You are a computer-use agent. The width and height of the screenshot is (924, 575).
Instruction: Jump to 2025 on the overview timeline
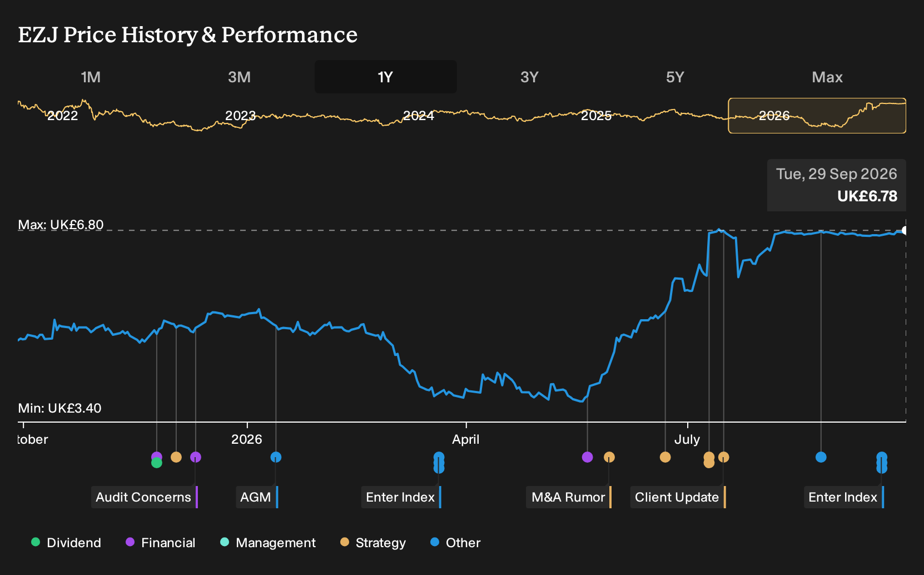(x=596, y=116)
